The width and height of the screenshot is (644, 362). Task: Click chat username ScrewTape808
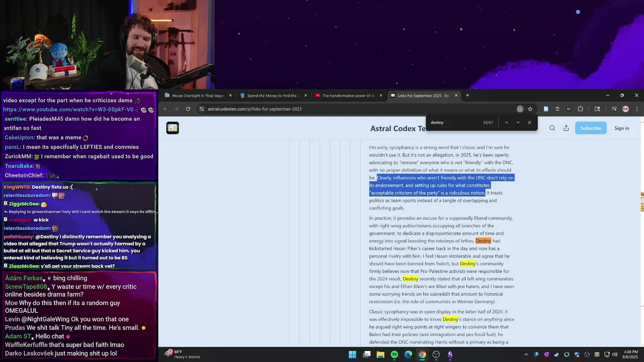coord(26,287)
